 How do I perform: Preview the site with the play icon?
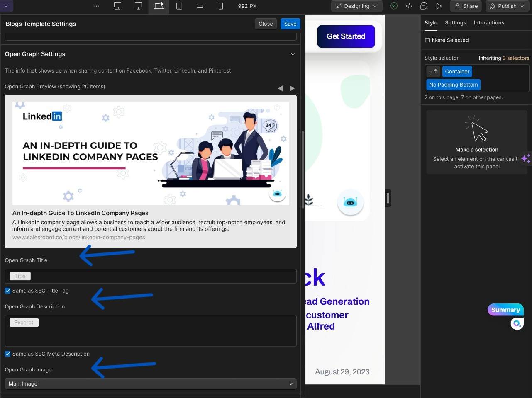tap(439, 6)
